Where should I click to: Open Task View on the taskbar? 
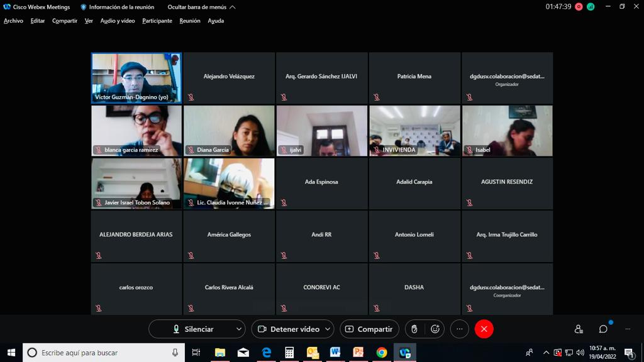(x=196, y=353)
